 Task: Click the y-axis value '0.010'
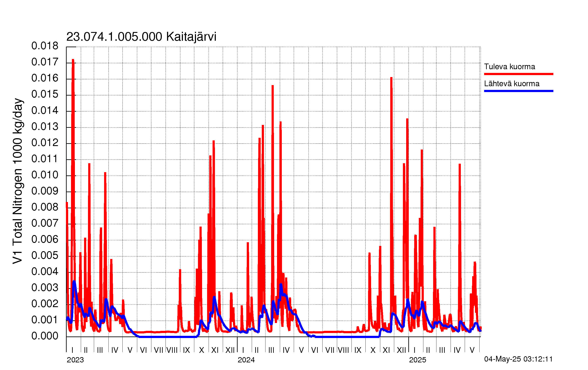coord(45,175)
